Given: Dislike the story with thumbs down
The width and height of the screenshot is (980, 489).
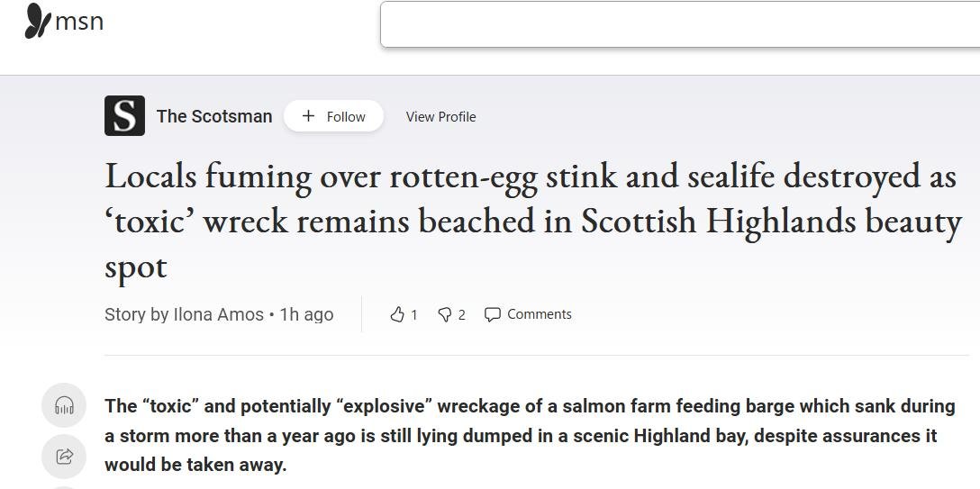Looking at the screenshot, I should tap(445, 314).
